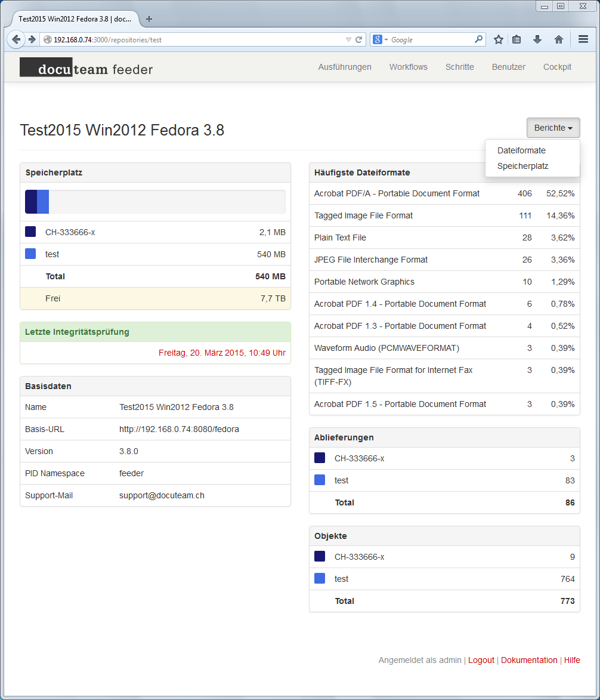The image size is (600, 700).
Task: Click dark blue CH-333666-x swatch in Speicherplatz
Action: (x=30, y=232)
